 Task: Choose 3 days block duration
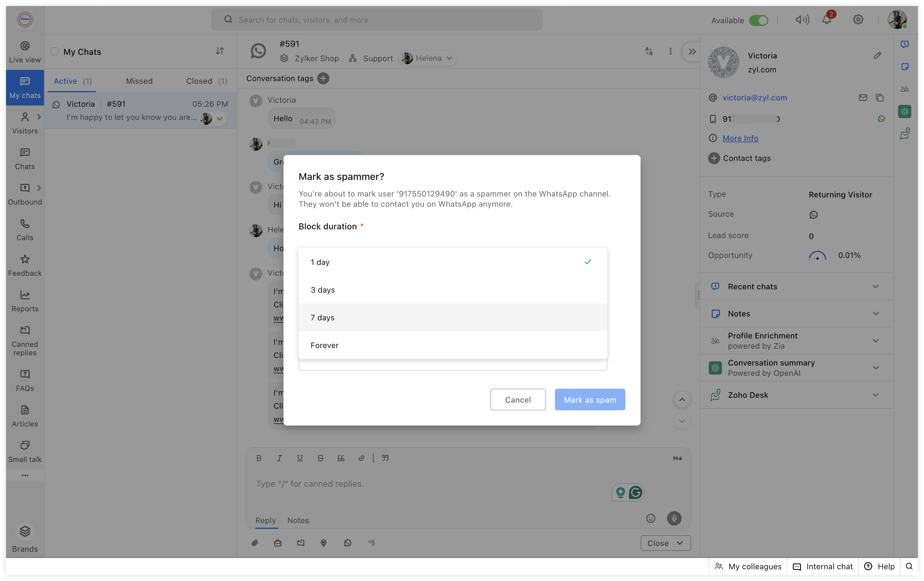pyautogui.click(x=452, y=290)
